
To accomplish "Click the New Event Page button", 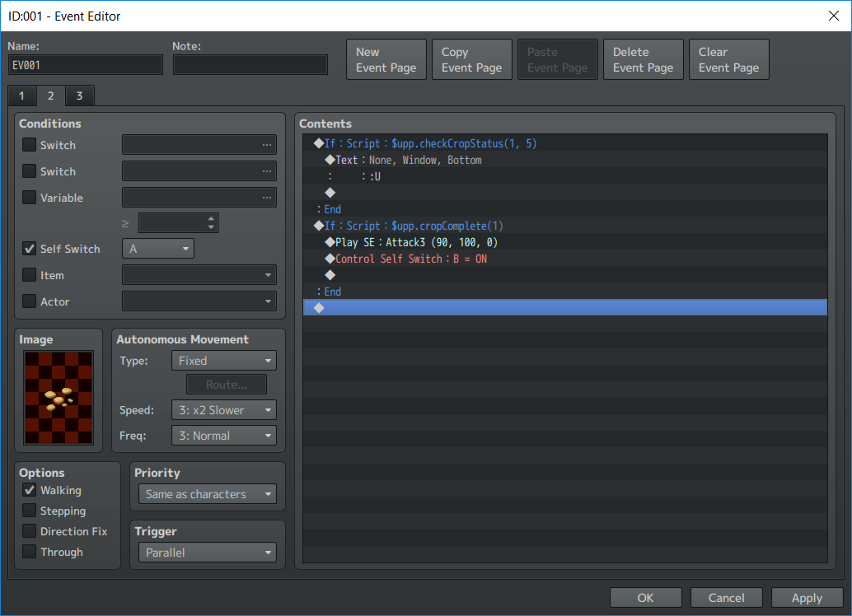I will click(386, 60).
